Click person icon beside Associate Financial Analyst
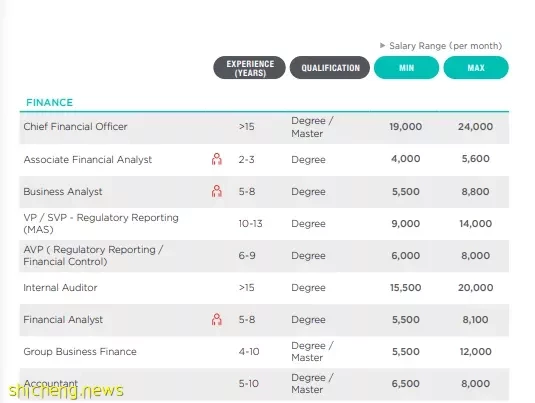This screenshot has height=403, width=535. [217, 159]
